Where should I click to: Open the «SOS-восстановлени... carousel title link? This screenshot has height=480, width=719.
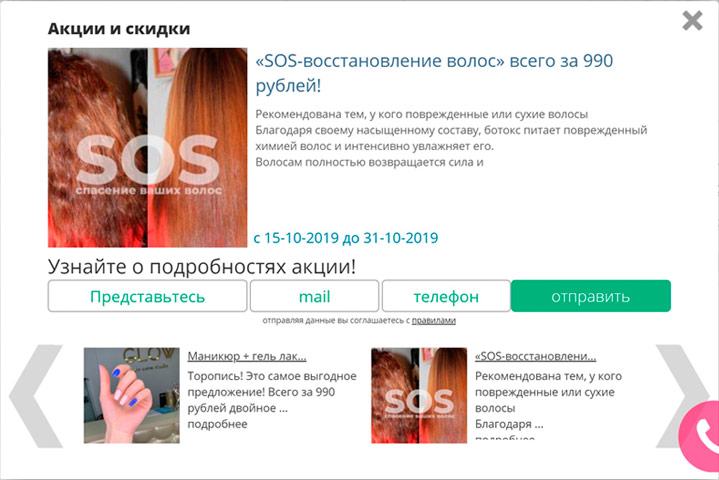(536, 356)
